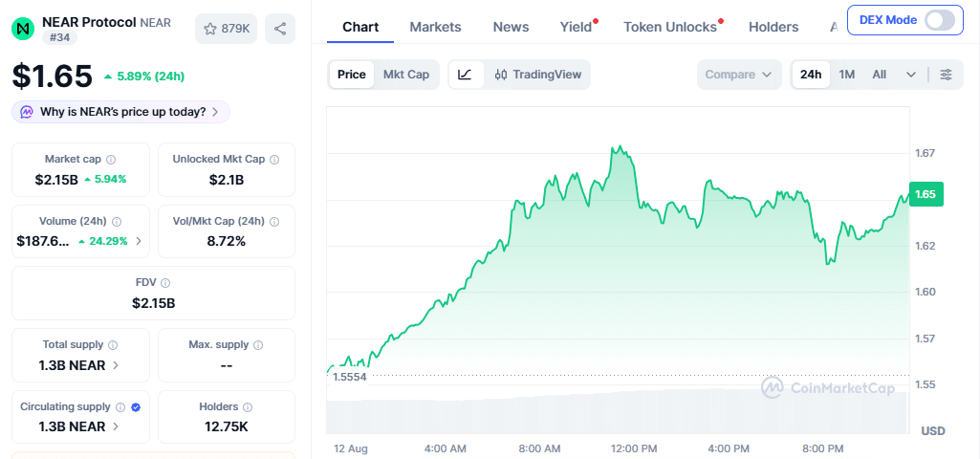980x459 pixels.
Task: Click the $1.65 price heading
Action: click(53, 76)
